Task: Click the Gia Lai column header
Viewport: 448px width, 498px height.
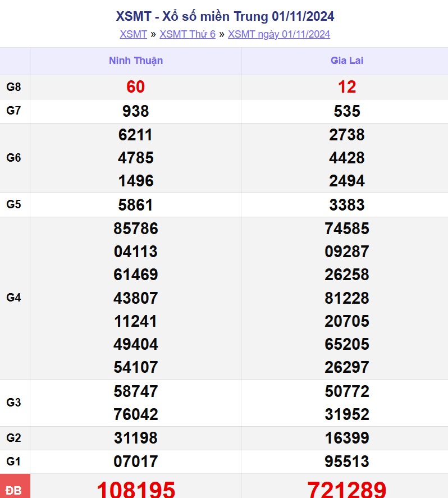Action: coord(346,61)
